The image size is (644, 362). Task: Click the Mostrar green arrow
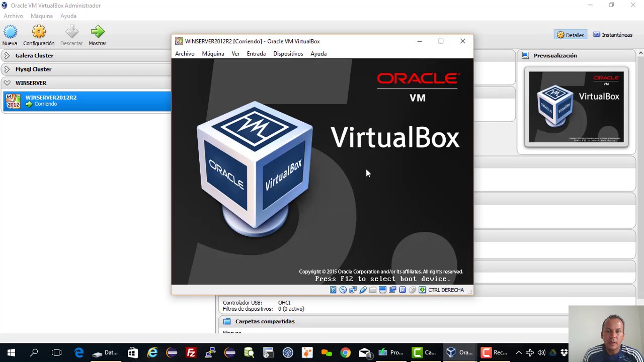tap(97, 32)
